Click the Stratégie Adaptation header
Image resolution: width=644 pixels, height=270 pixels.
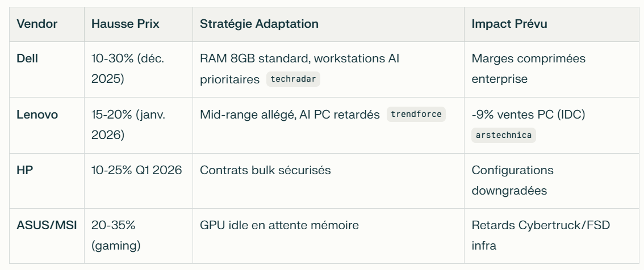pos(259,24)
